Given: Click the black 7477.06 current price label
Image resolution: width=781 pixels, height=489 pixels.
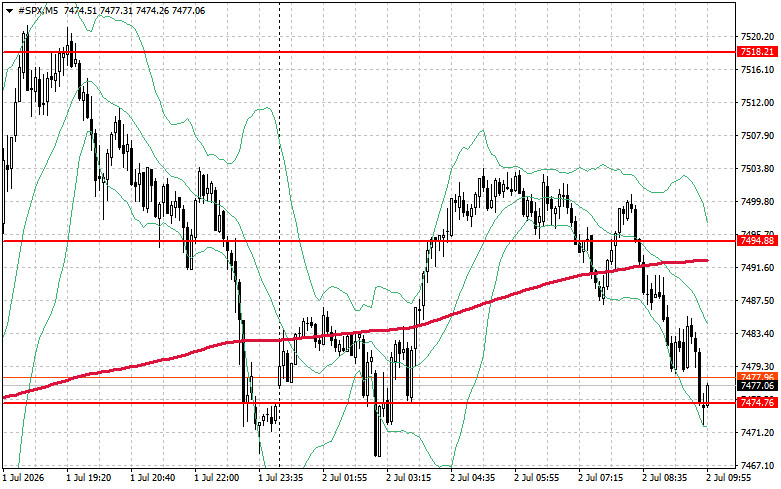Looking at the screenshot, I should [x=758, y=386].
